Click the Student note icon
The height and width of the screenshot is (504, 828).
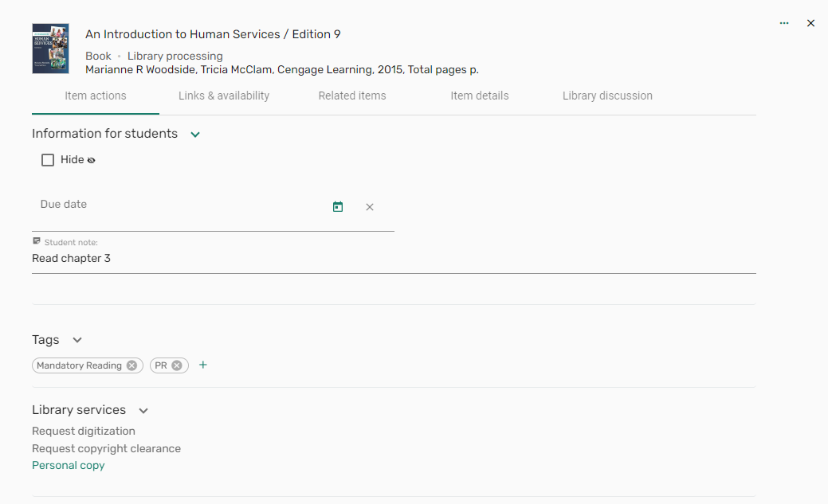coord(37,241)
